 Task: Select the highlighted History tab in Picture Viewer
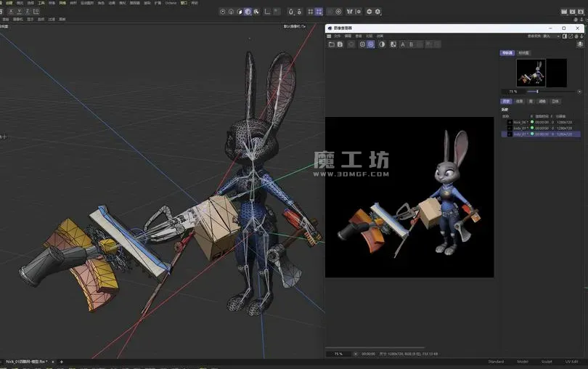(507, 101)
